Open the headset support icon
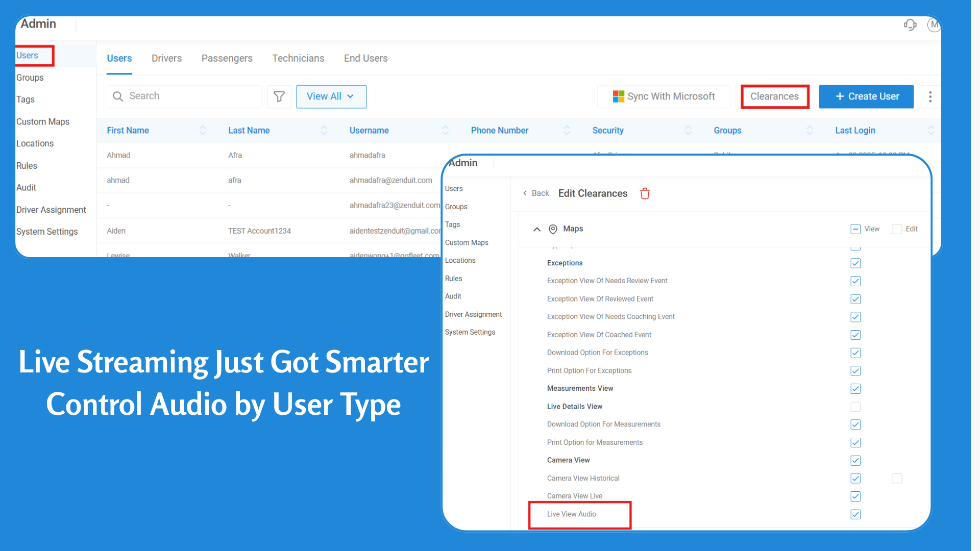980x551 pixels. pyautogui.click(x=910, y=24)
